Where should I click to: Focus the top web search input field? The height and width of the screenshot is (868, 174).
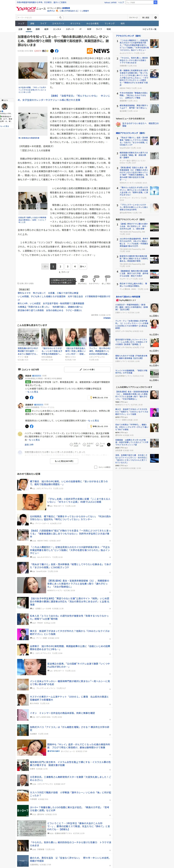[x=139, y=2]
